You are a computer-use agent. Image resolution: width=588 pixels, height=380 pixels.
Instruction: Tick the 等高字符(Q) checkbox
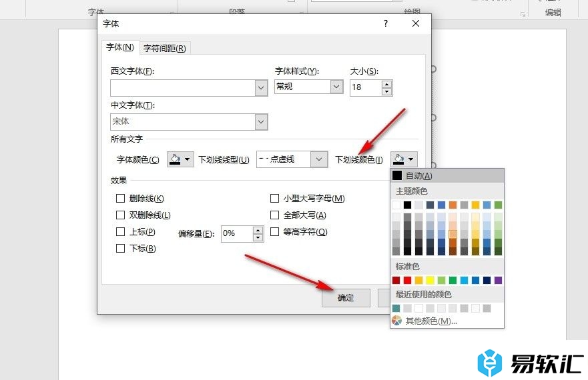pyautogui.click(x=274, y=231)
